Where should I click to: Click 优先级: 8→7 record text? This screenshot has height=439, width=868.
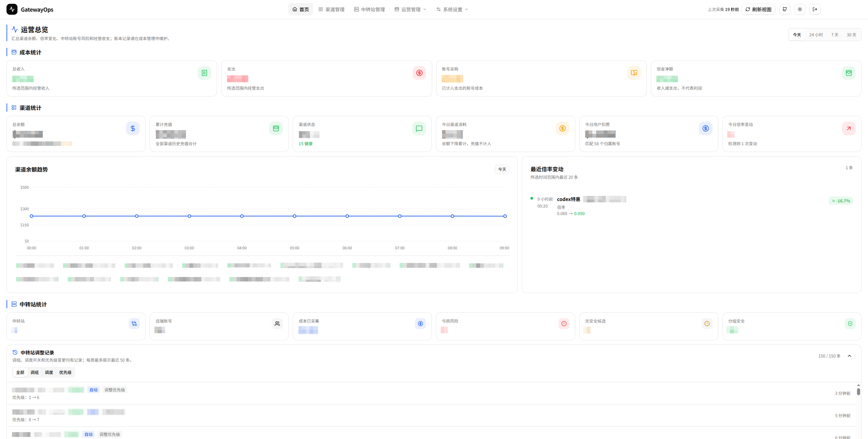(x=26, y=420)
